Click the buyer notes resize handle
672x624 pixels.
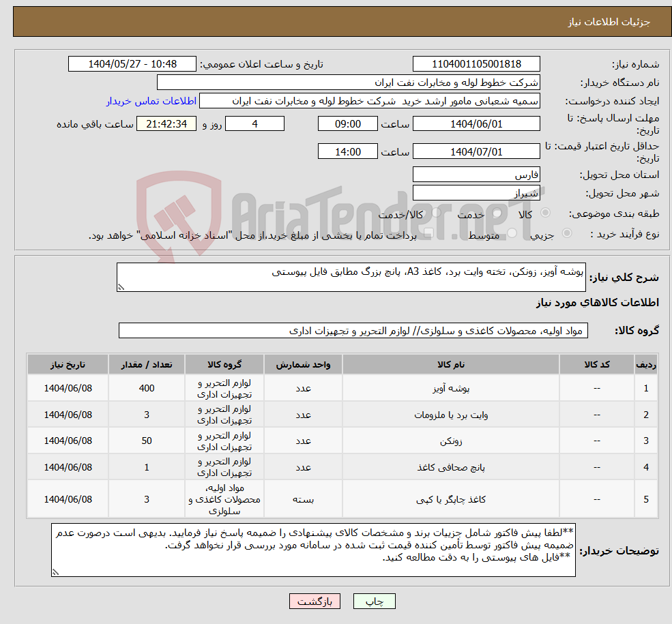pyautogui.click(x=55, y=572)
